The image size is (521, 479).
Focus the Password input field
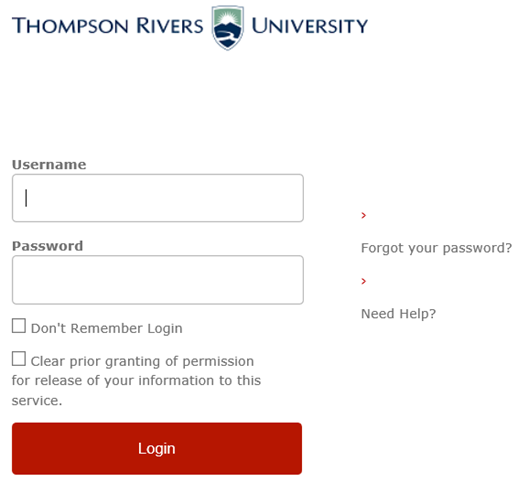tap(158, 280)
